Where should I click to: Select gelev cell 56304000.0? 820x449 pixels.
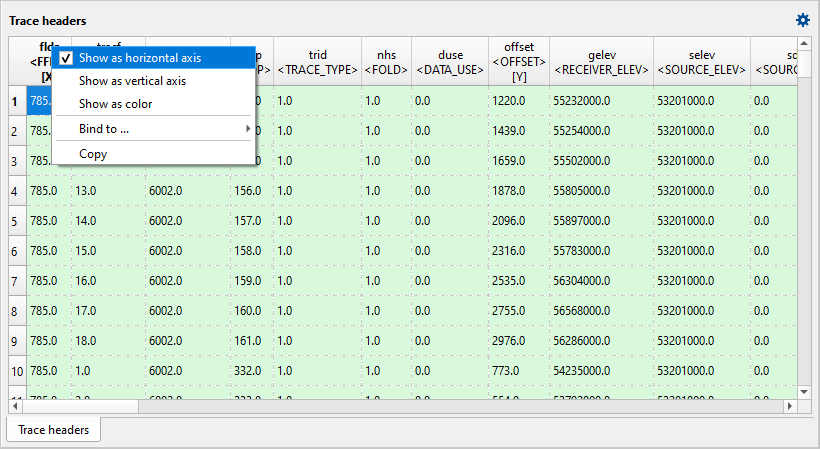click(x=580, y=281)
